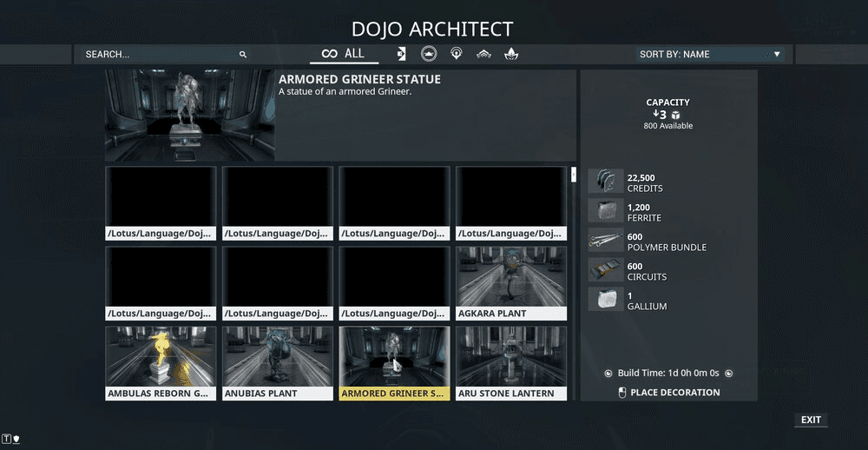Select the Anubias Plant decoration
The image size is (868, 450).
[x=278, y=363]
